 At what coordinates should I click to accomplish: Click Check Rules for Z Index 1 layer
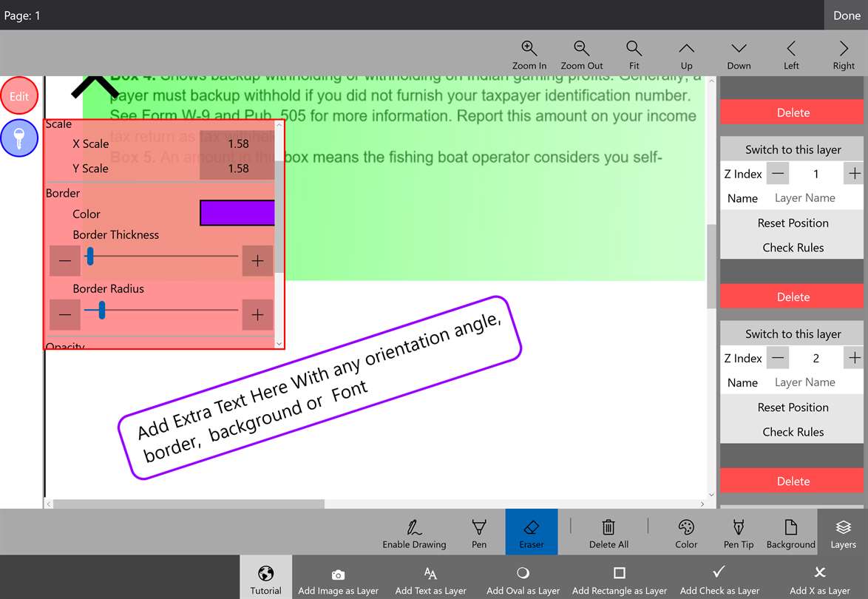pos(793,248)
